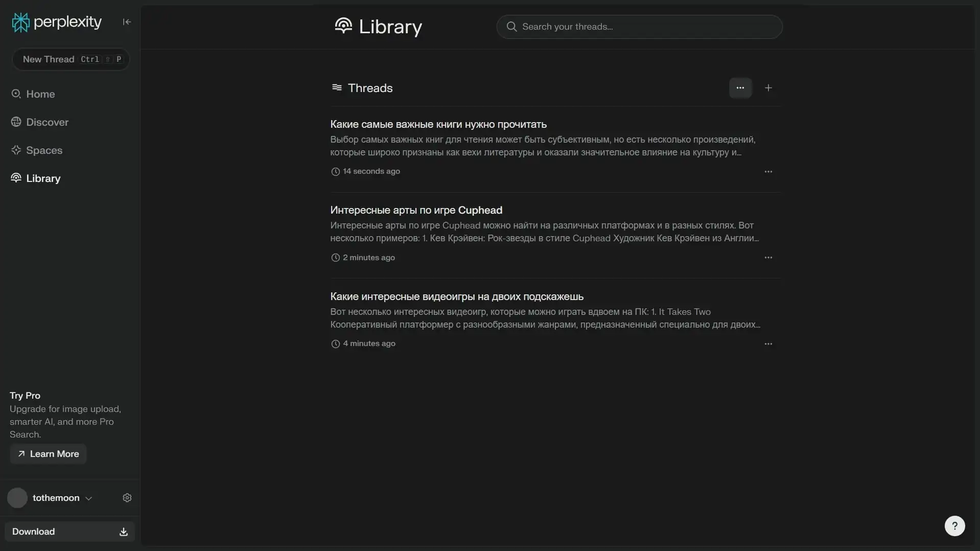This screenshot has height=551, width=980.
Task: Click Learn More about Pro
Action: click(x=49, y=454)
